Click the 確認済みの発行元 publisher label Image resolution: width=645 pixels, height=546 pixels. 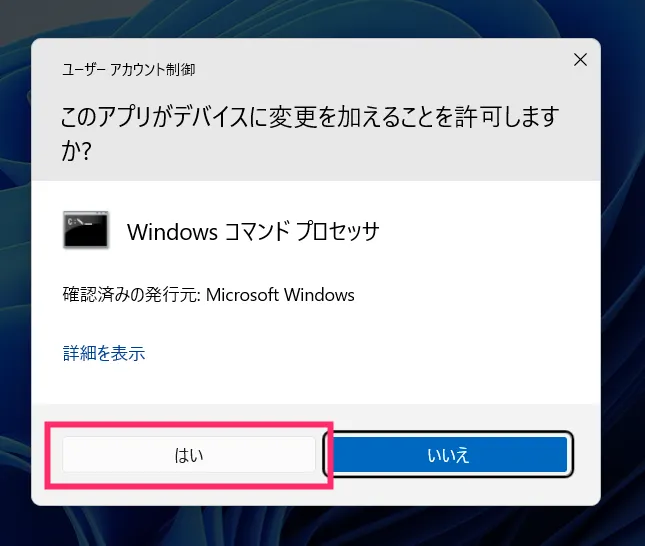[x=131, y=295]
